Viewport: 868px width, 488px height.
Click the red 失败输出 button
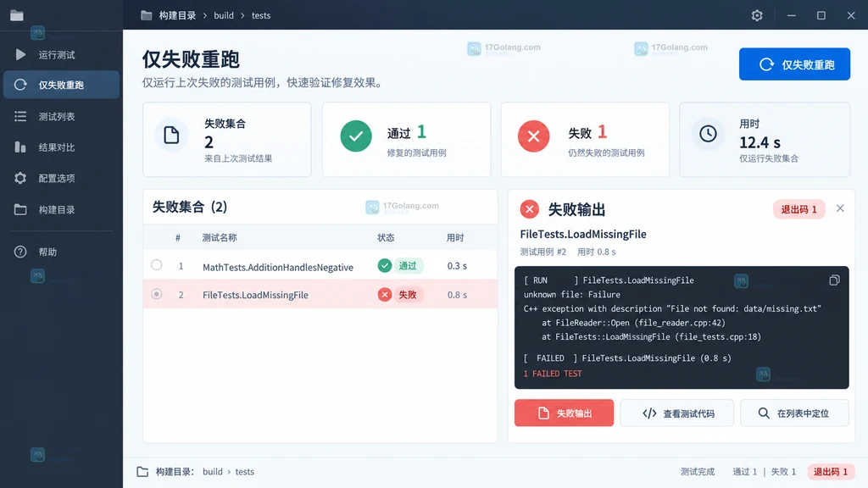(x=564, y=413)
